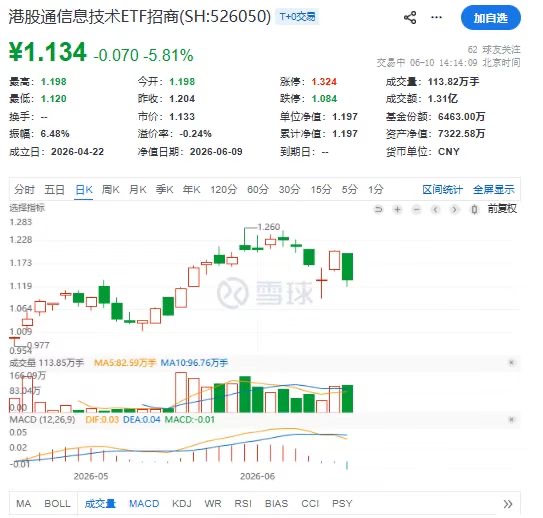
Task: Switch to the 5分 interval
Action: [x=349, y=189]
